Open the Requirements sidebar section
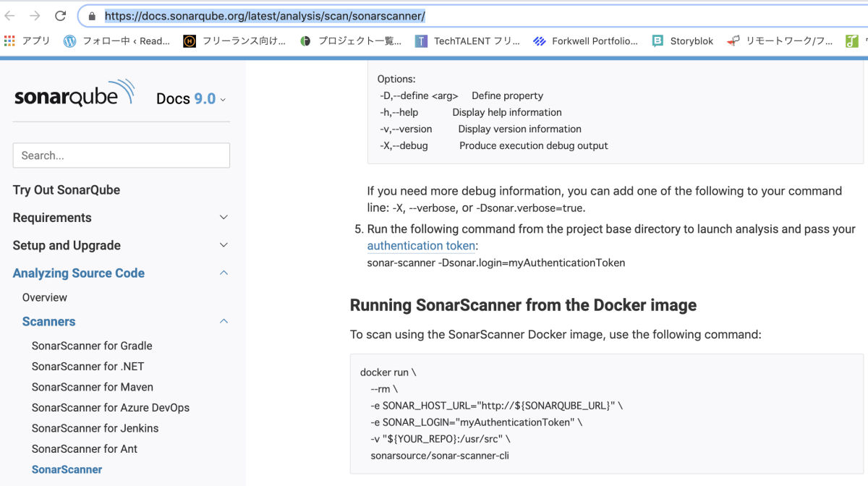The height and width of the screenshot is (486, 868). click(52, 218)
